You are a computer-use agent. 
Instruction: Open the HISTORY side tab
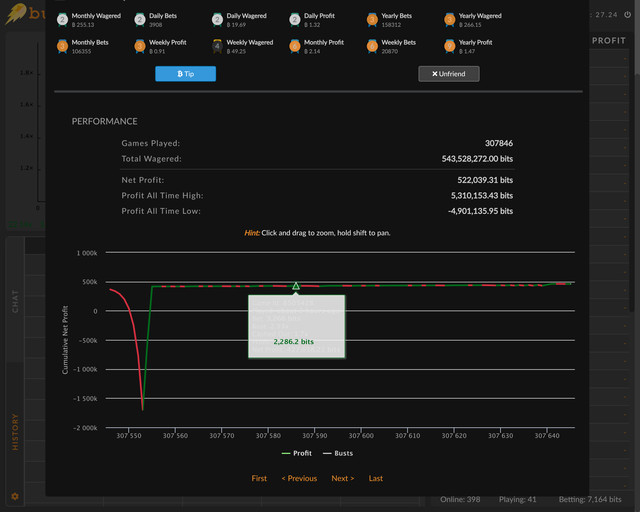click(15, 432)
